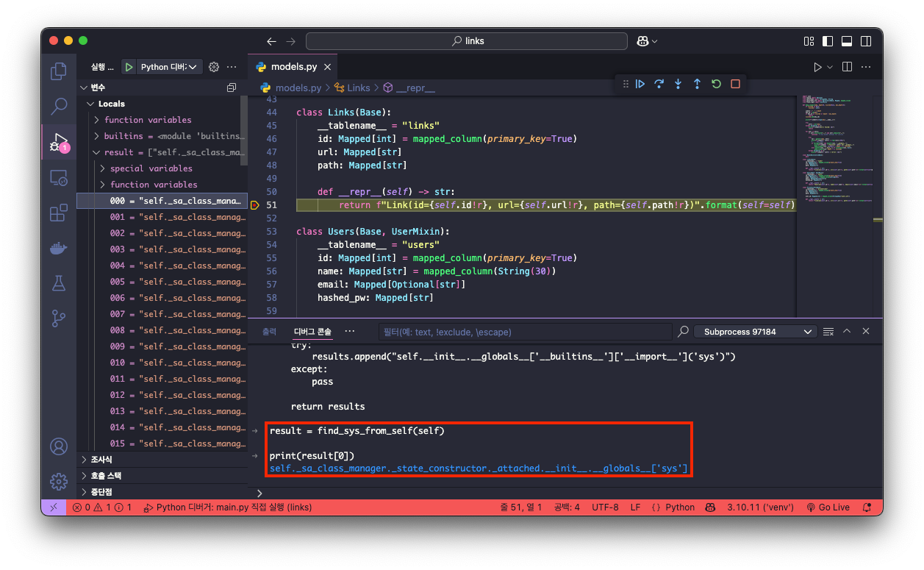The image size is (924, 570).
Task: Open the Source Control graph icon
Action: [x=59, y=318]
